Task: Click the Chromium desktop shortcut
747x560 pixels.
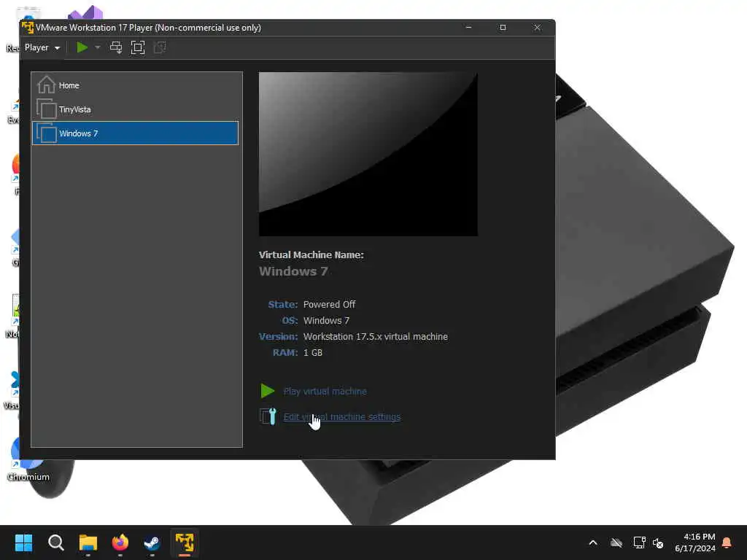Action: [28, 459]
